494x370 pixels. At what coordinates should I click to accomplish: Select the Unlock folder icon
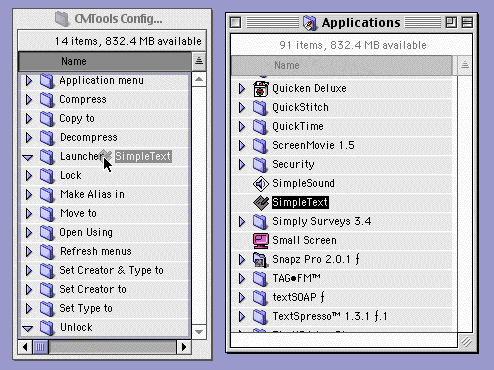[x=47, y=328]
